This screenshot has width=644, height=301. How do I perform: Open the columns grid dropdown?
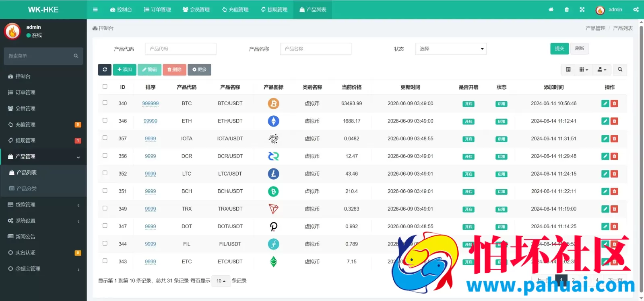[x=584, y=70]
